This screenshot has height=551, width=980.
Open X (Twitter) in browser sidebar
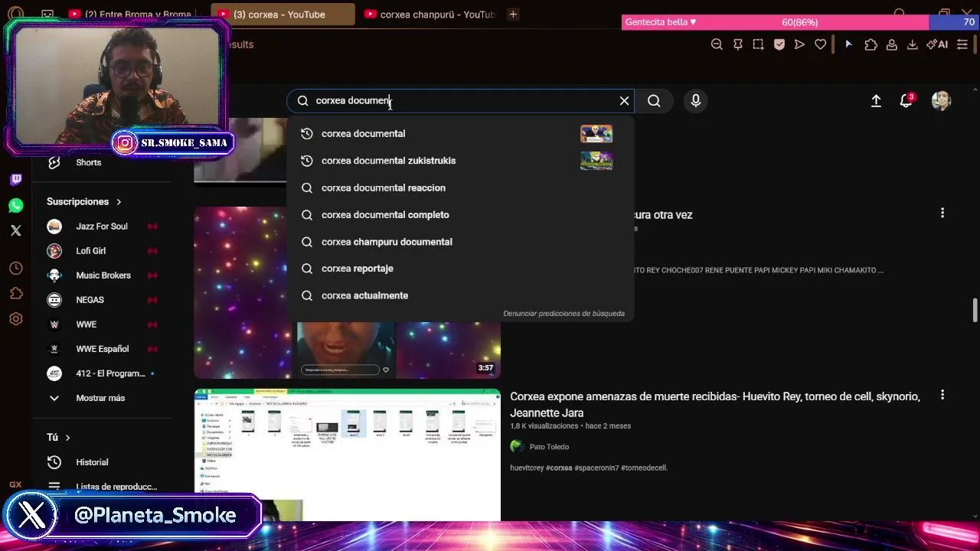[x=16, y=230]
